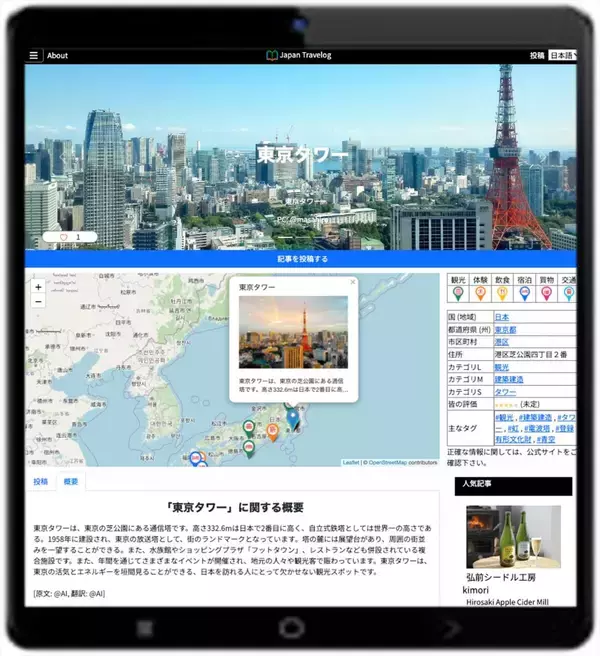The height and width of the screenshot is (656, 600).
Task: Click the 「東京タワー」に関する概要 heading
Action: (x=235, y=507)
